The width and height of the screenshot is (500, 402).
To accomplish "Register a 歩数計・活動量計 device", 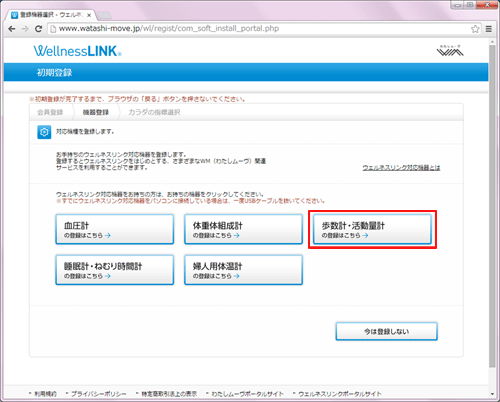I will [372, 229].
